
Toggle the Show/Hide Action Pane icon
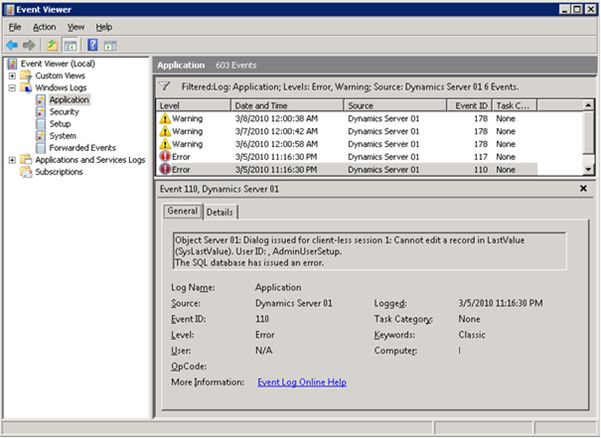tap(110, 46)
